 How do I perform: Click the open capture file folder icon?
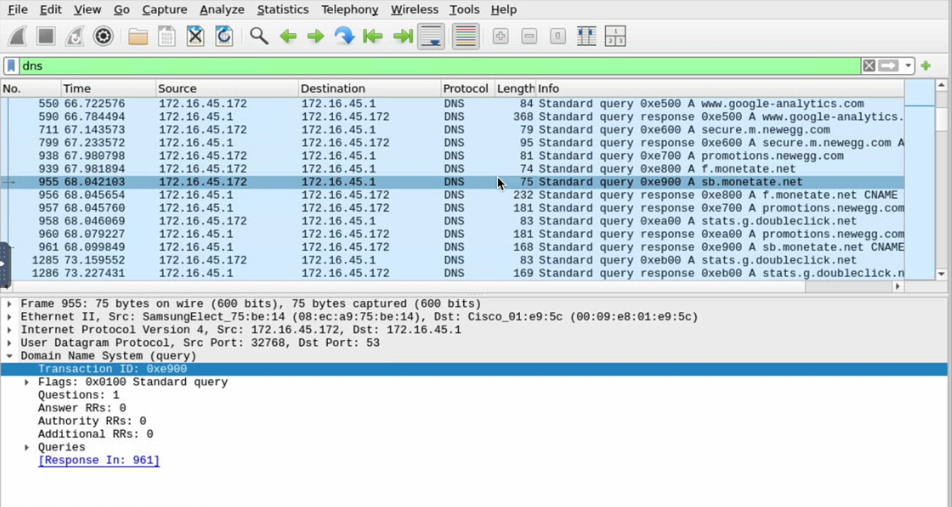(138, 37)
